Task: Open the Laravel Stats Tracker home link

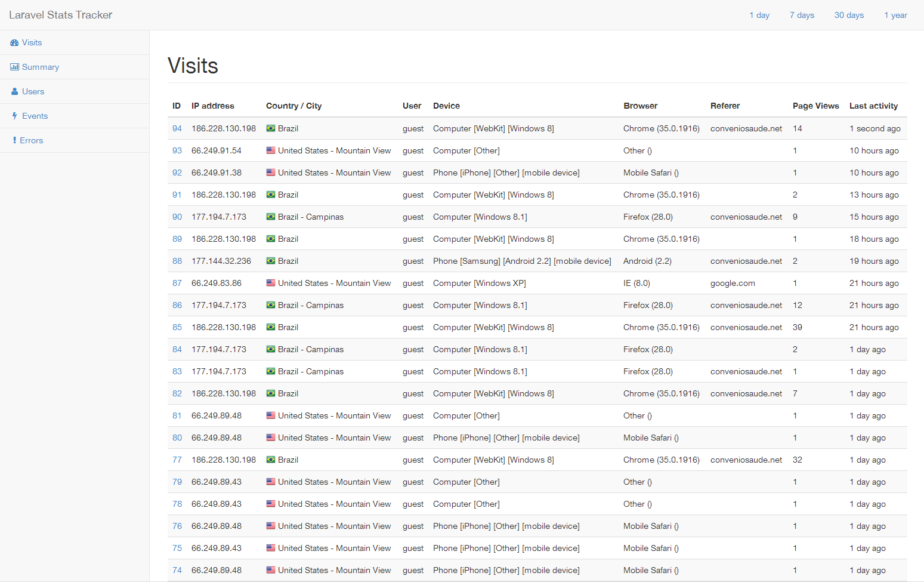Action: click(61, 15)
